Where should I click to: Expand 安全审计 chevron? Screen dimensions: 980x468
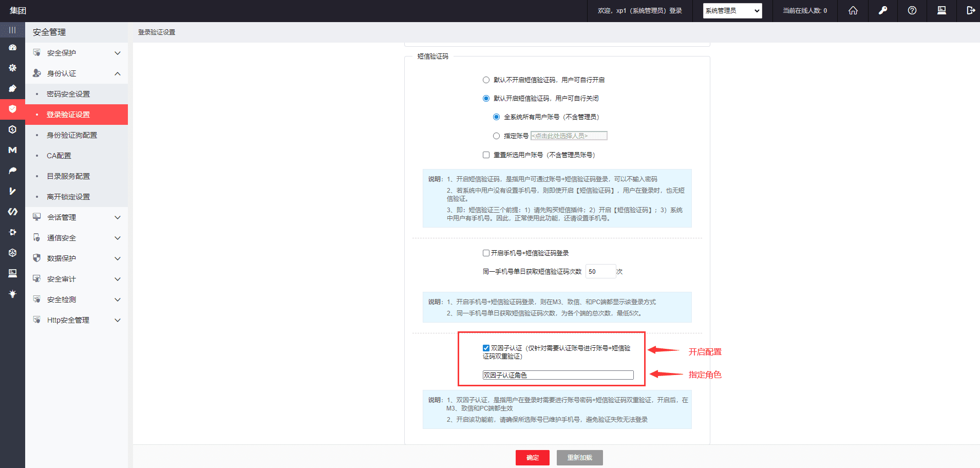[x=118, y=279]
